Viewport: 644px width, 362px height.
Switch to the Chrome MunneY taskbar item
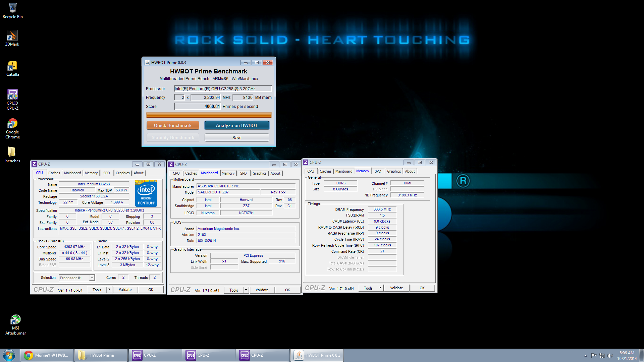(47, 355)
